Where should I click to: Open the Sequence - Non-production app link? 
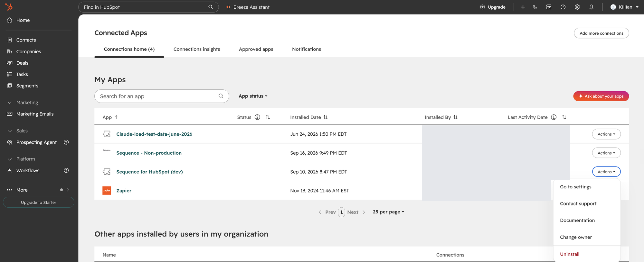(x=149, y=153)
